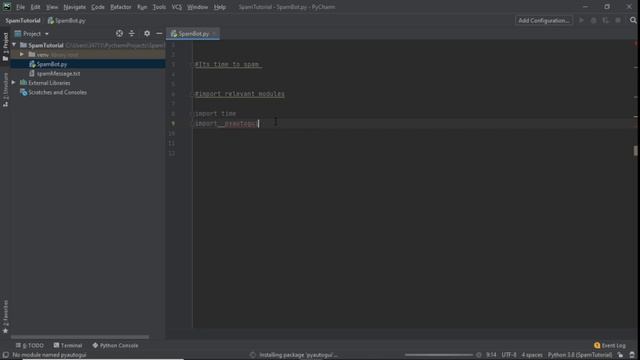Open the Run menu
Image resolution: width=640 pixels, height=360 pixels.
pos(142,7)
